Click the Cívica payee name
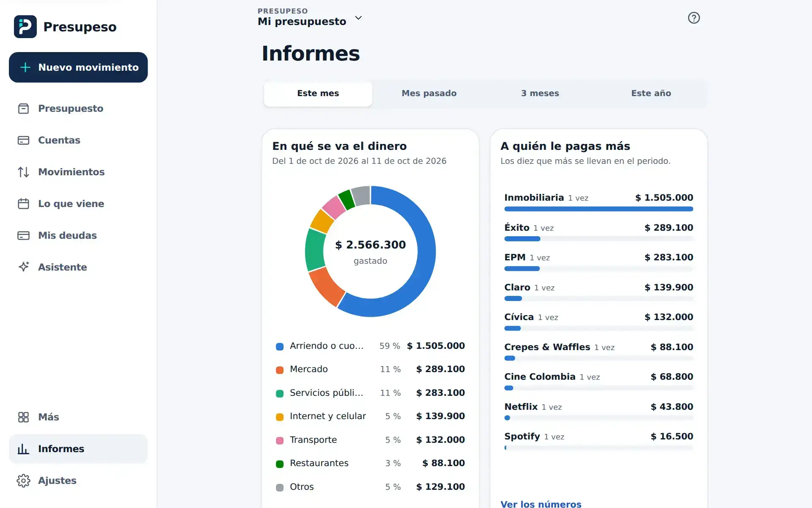This screenshot has width=812, height=508. [519, 317]
